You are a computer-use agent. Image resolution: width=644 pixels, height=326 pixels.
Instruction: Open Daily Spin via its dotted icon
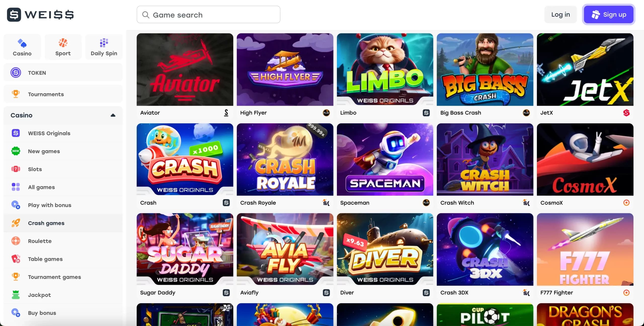[x=104, y=43]
